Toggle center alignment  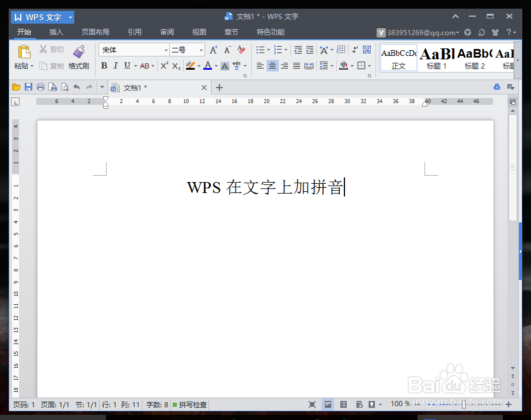(x=272, y=66)
